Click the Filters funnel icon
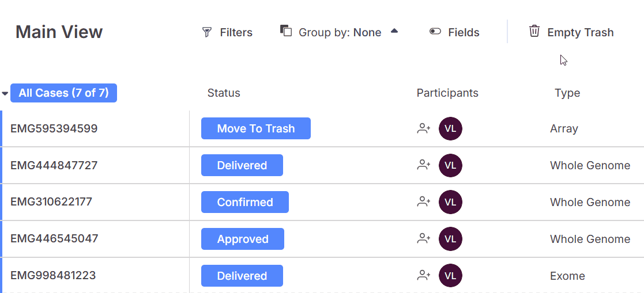Image resolution: width=644 pixels, height=293 pixels. pos(207,32)
